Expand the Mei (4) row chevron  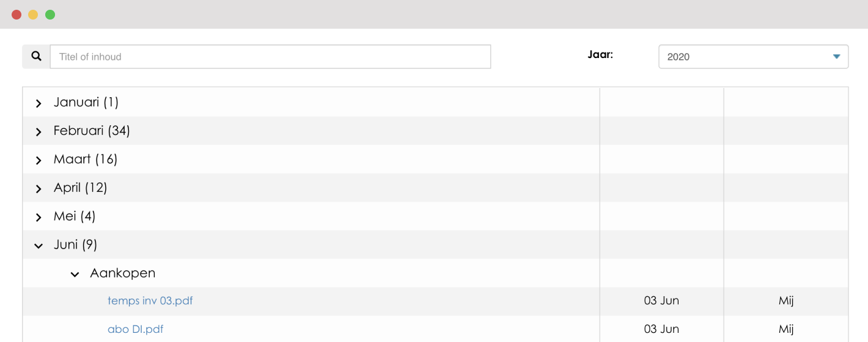tap(39, 217)
